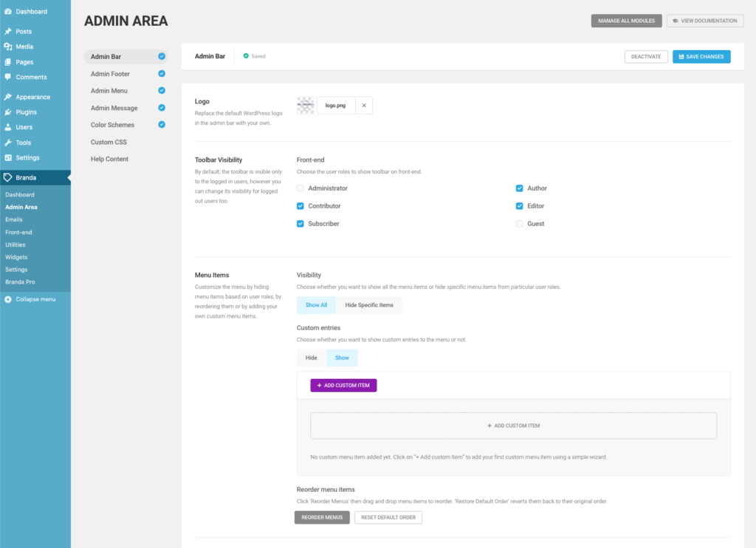Go to Branda Dashboard submenu
756x548 pixels.
click(x=20, y=195)
